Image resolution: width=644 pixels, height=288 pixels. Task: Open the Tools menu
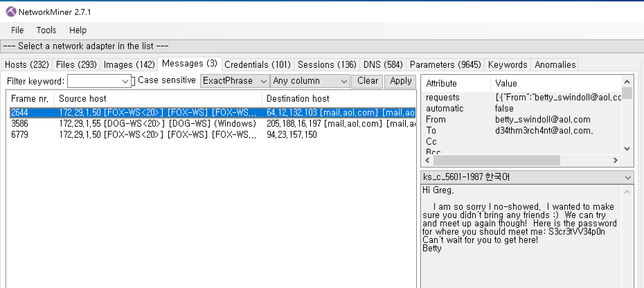click(x=46, y=30)
